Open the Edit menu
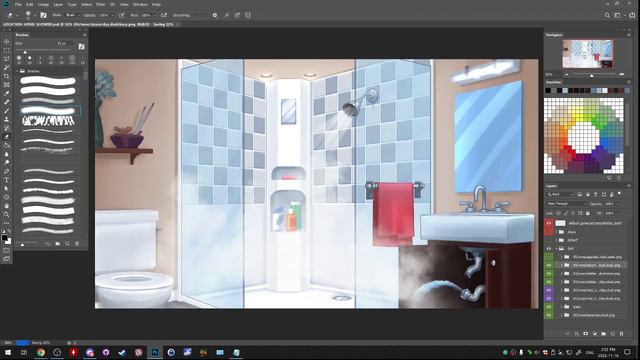The height and width of the screenshot is (360, 640). tap(30, 4)
